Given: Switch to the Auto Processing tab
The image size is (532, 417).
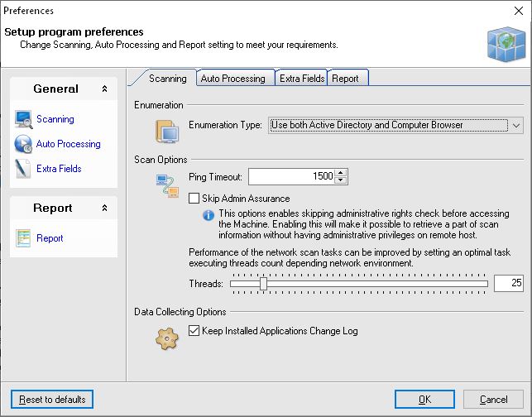Looking at the screenshot, I should coord(232,79).
